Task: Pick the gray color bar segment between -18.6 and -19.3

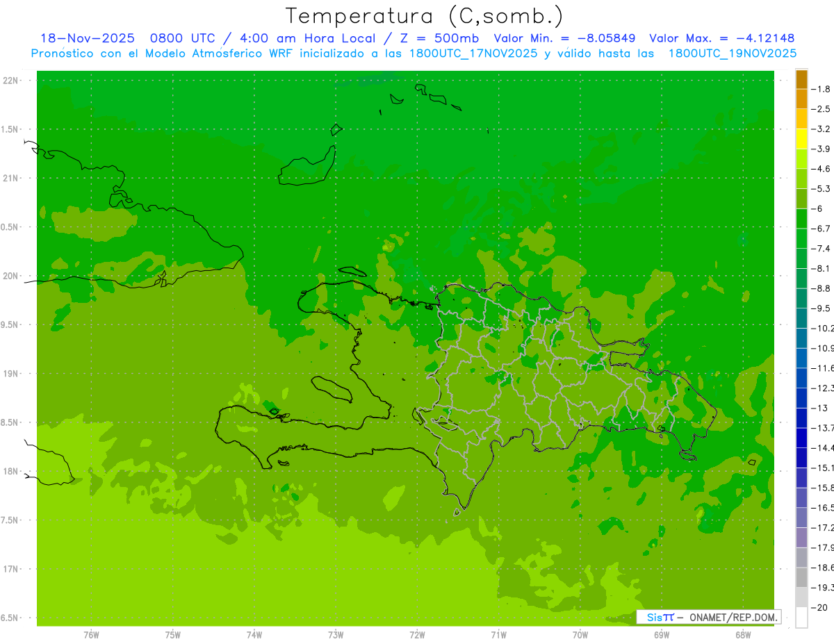Action: 801,577
